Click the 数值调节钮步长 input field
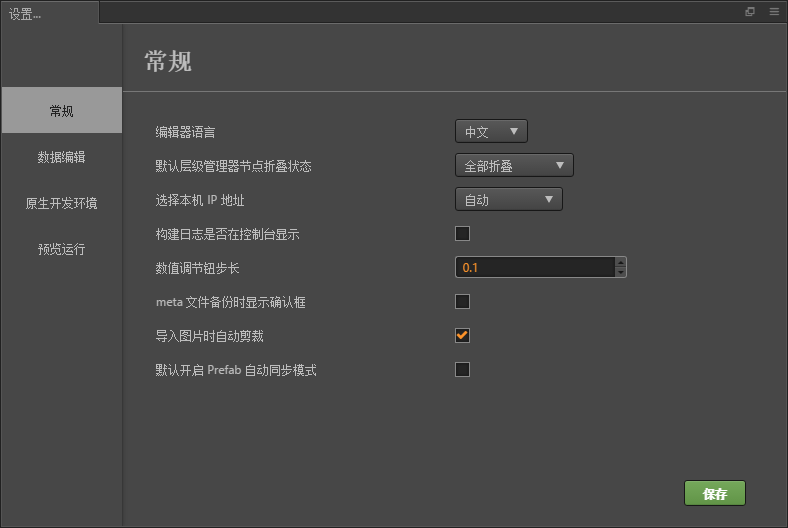Viewport: 788px width, 528px height. pos(535,268)
